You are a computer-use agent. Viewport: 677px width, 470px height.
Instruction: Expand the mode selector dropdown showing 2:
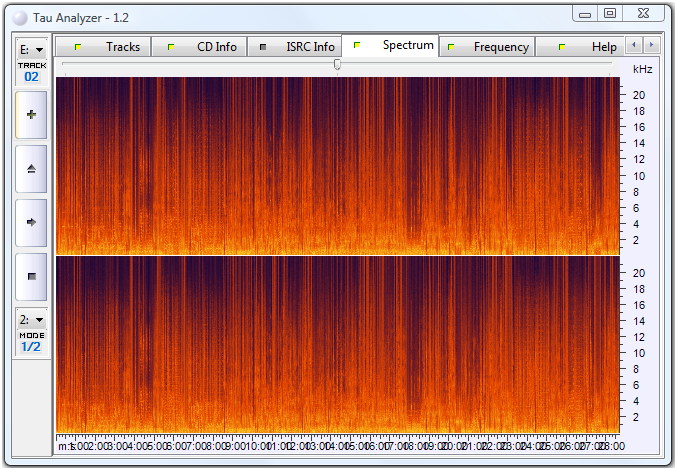pyautogui.click(x=31, y=320)
